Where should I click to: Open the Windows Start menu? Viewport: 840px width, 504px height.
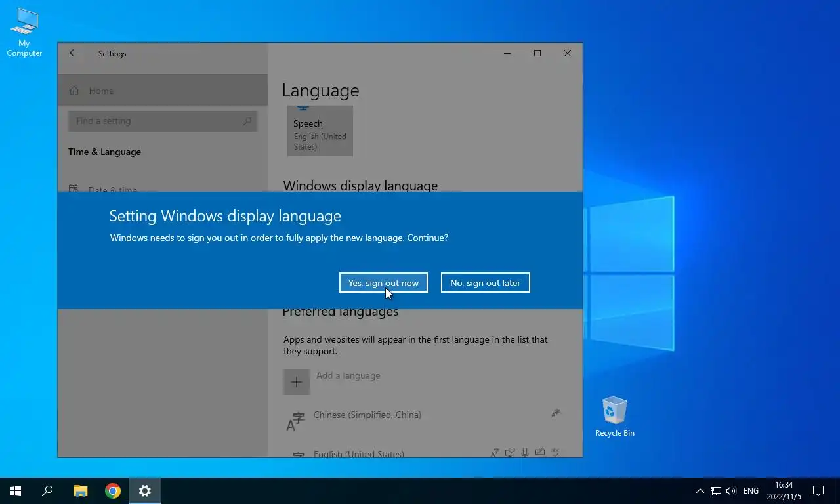(x=16, y=490)
